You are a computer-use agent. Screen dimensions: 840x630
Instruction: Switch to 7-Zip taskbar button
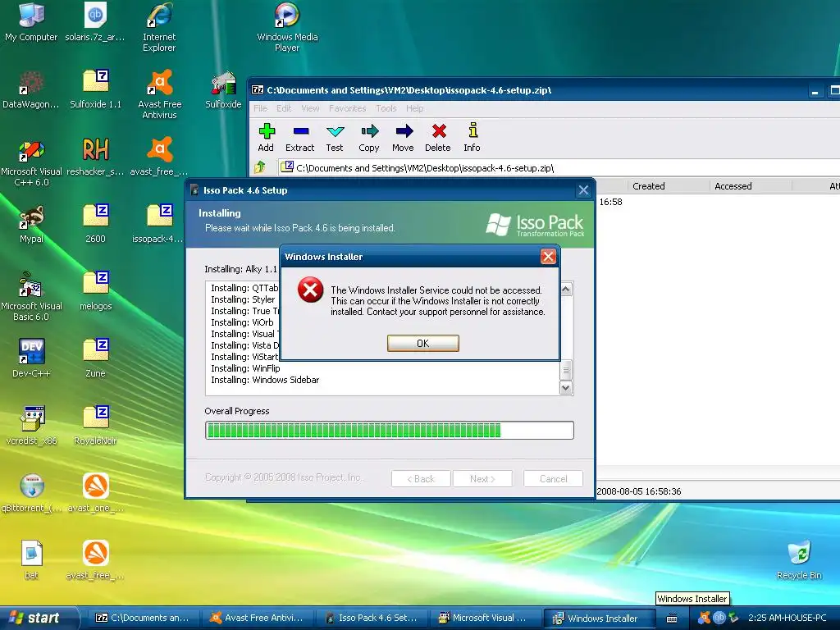click(x=142, y=619)
